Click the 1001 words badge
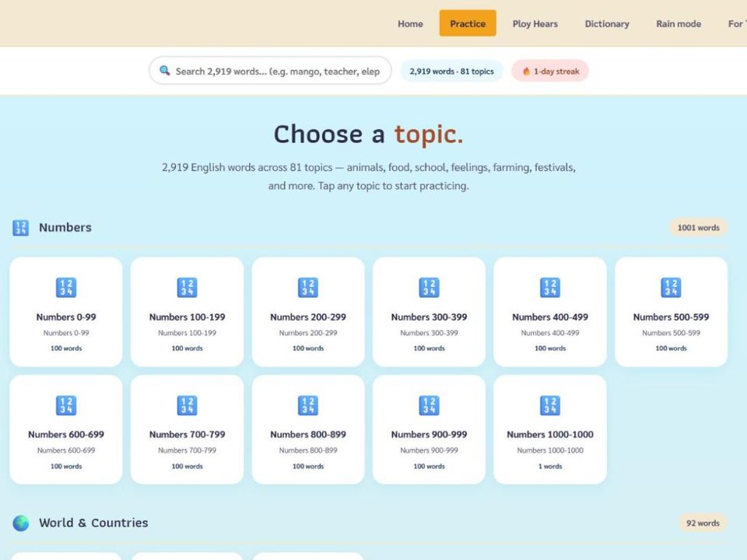 point(699,228)
